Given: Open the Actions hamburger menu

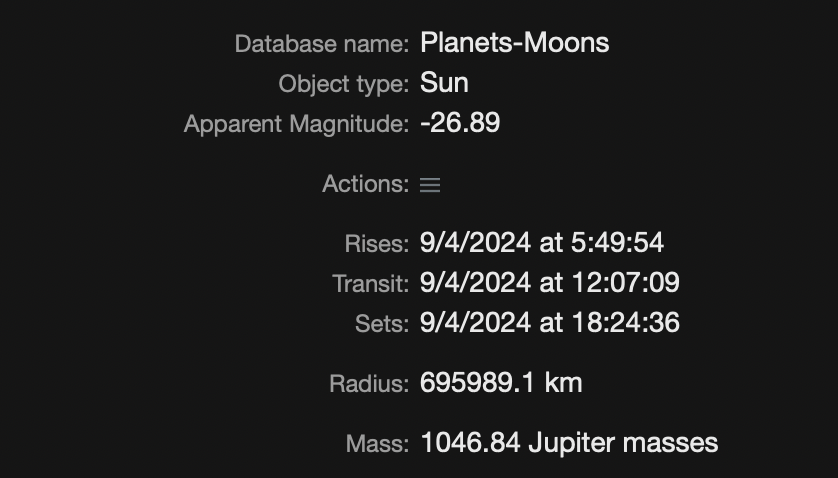Looking at the screenshot, I should pyautogui.click(x=430, y=185).
